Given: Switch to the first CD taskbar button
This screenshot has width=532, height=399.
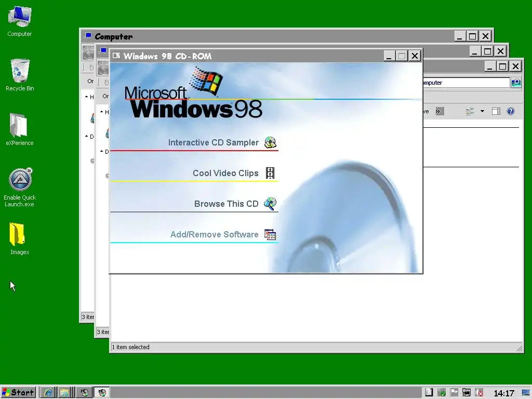Looking at the screenshot, I should tap(84, 393).
